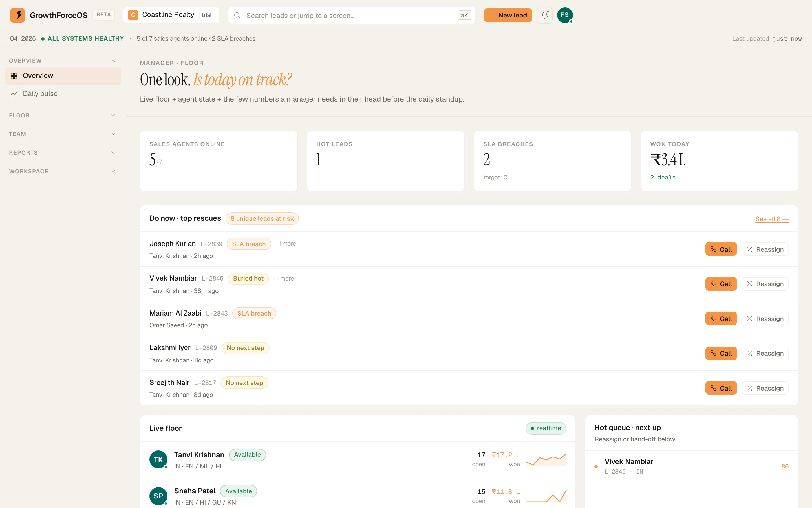Open the notifications bell
Image resolution: width=812 pixels, height=508 pixels.
(x=544, y=15)
